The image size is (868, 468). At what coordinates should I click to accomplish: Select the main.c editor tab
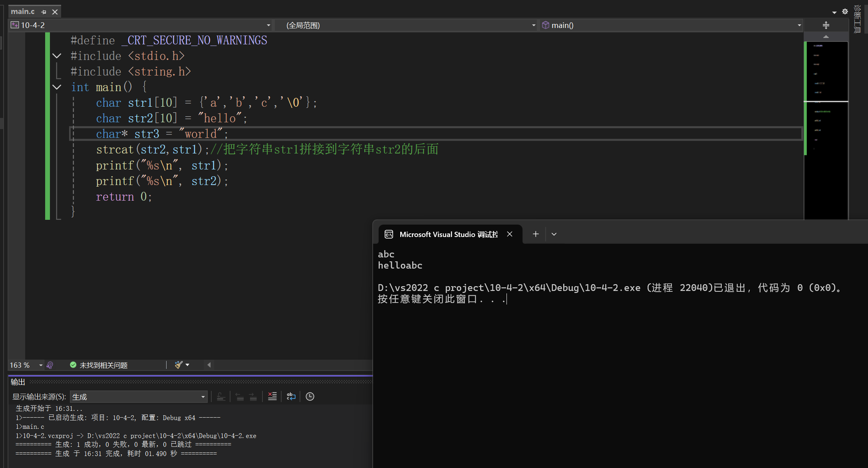[x=23, y=12]
